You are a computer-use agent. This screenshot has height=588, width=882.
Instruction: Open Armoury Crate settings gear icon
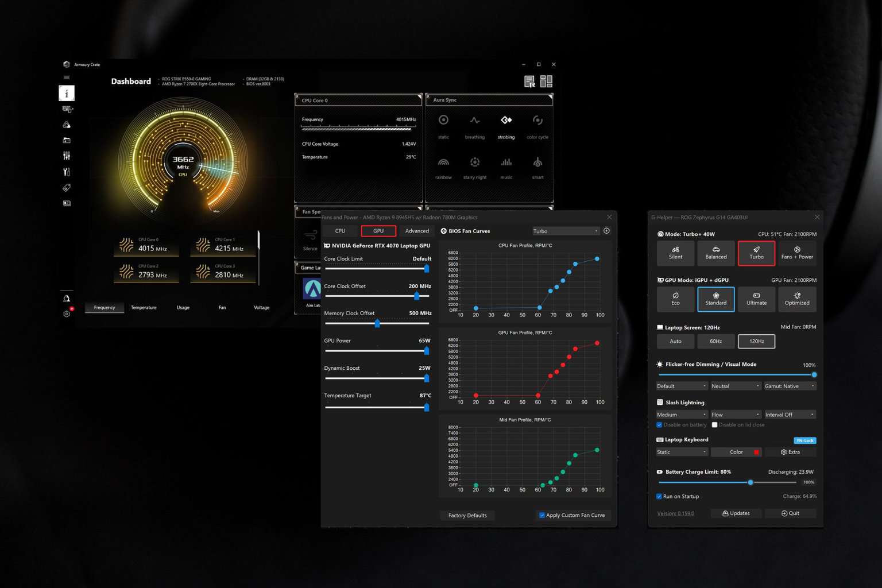click(67, 314)
